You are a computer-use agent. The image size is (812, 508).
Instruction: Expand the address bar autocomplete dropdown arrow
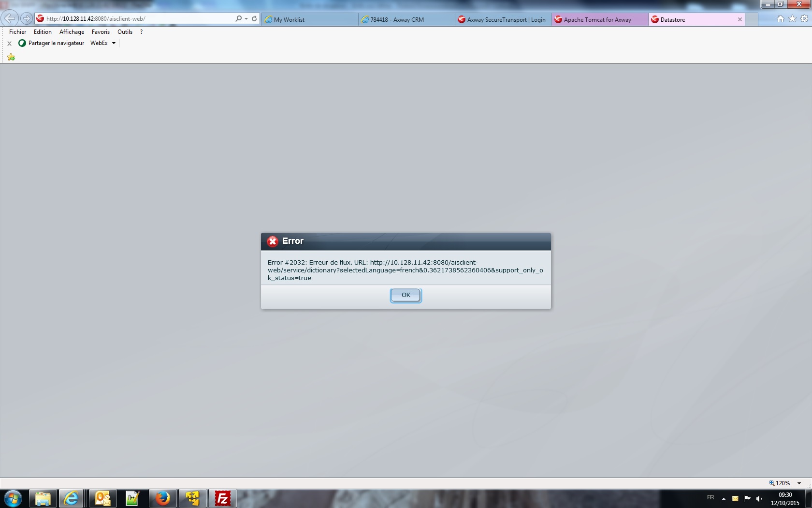coord(246,19)
